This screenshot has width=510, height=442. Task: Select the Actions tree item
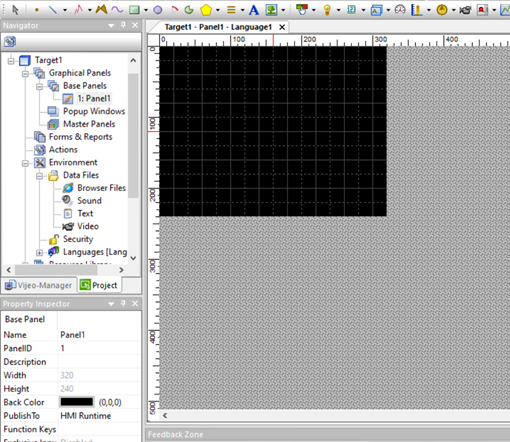63,149
